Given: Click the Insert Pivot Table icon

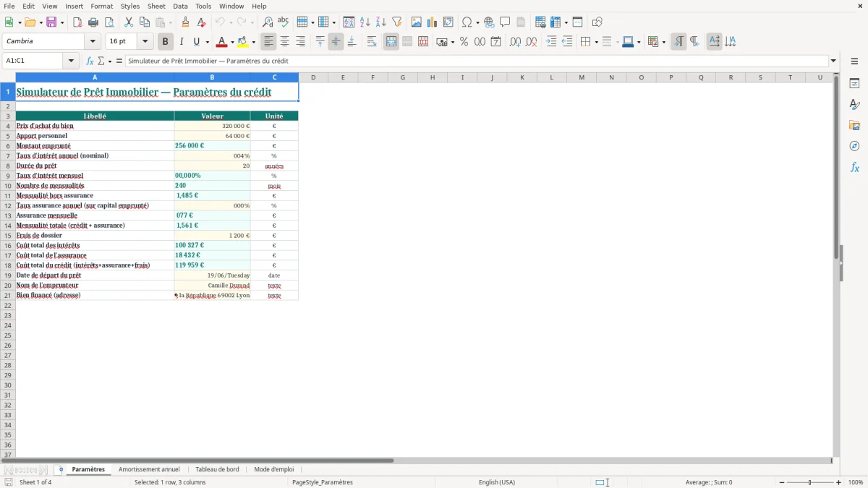Looking at the screenshot, I should coord(448,22).
